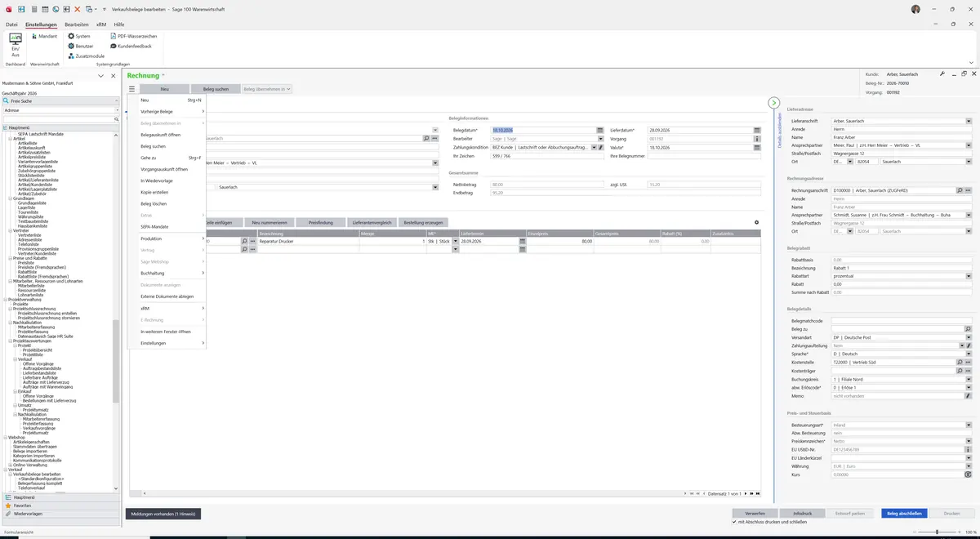Switch to the Bearbeiten ribbon tab
The image size is (980, 539).
coord(77,25)
